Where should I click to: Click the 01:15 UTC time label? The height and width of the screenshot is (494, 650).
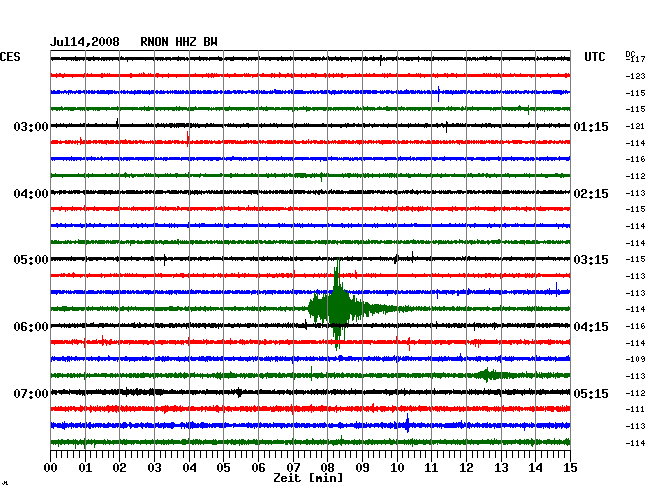click(591, 126)
